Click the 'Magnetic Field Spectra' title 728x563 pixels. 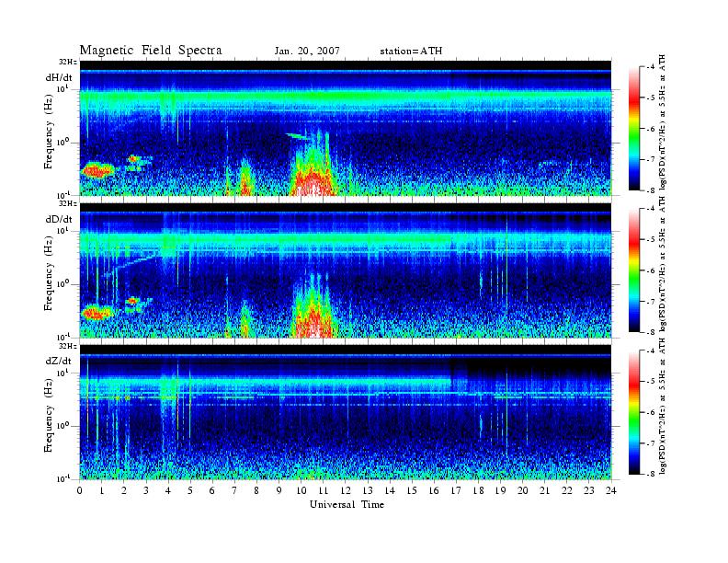151,51
